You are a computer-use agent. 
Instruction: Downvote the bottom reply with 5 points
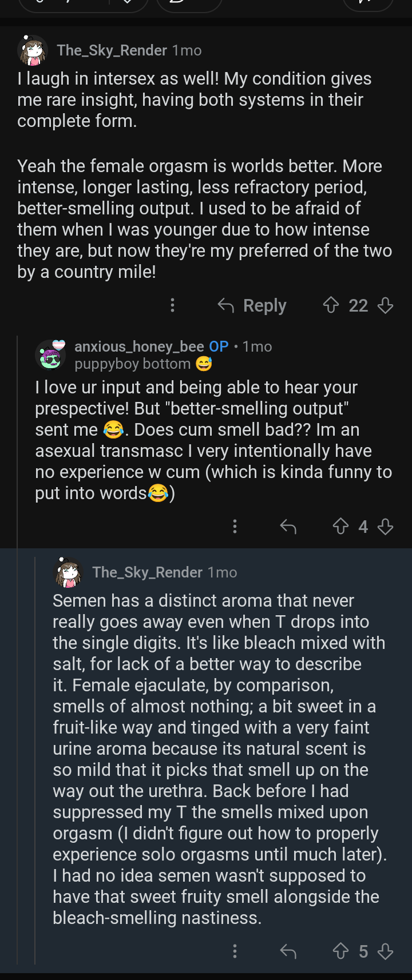pos(386,951)
